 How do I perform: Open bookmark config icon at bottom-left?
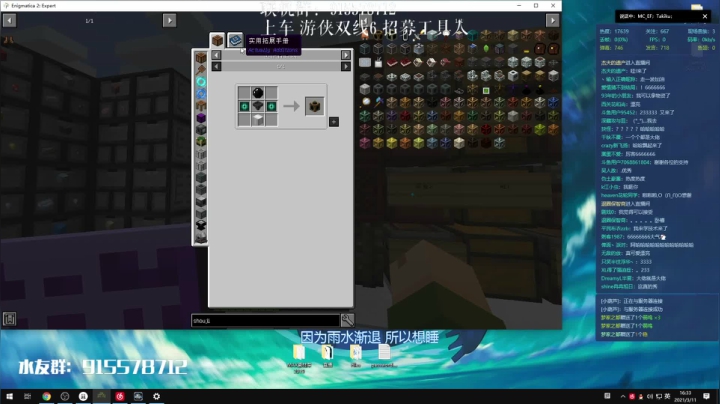pos(9,319)
